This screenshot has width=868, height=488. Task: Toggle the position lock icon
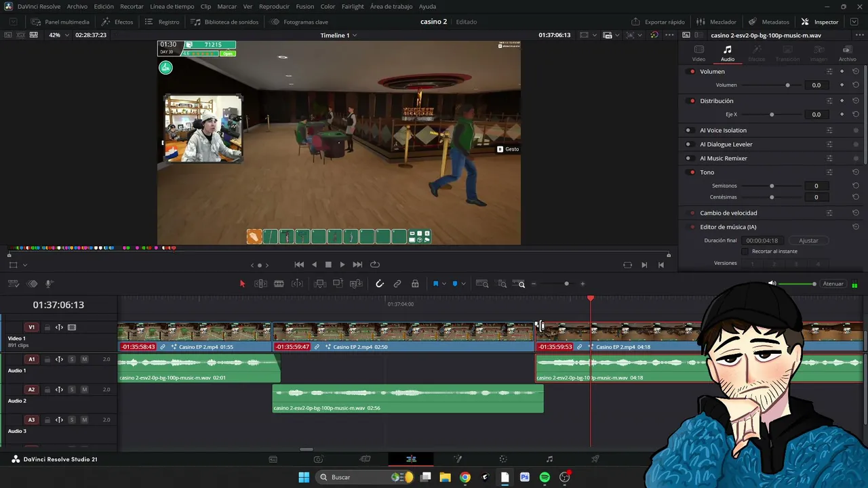click(x=415, y=284)
